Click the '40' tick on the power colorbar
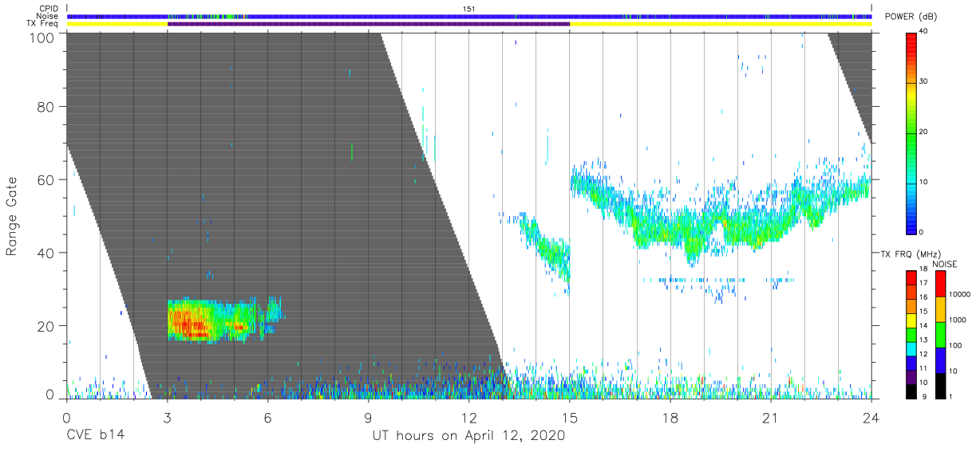This screenshot has height=452, width=980. 925,32
